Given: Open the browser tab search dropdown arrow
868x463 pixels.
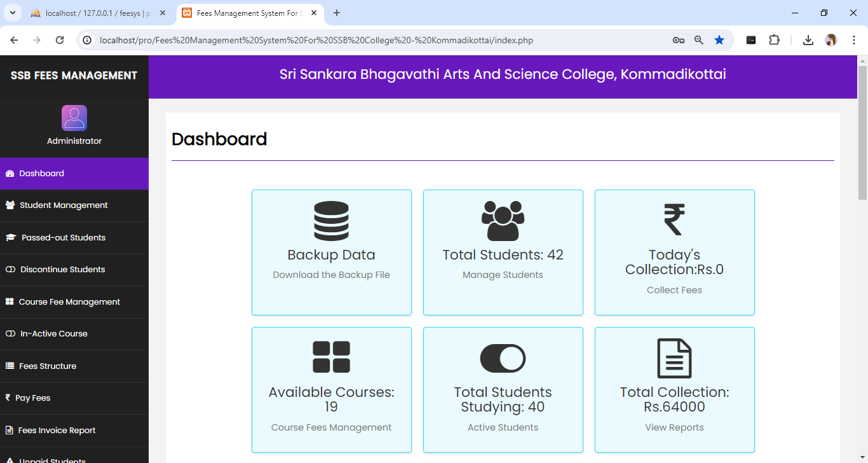Looking at the screenshot, I should point(14,13).
